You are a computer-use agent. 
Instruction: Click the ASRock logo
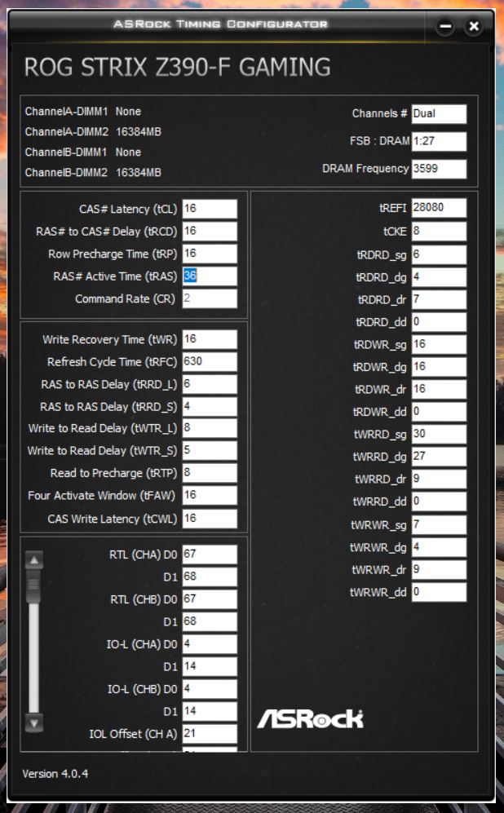tap(310, 718)
